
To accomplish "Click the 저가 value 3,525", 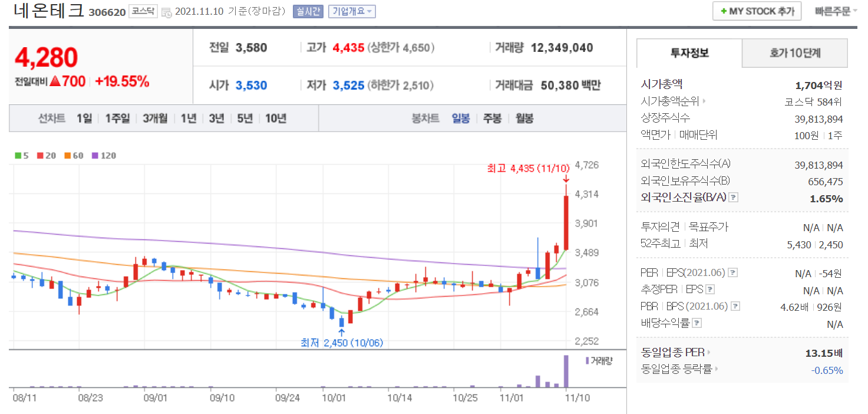I will click(x=349, y=86).
